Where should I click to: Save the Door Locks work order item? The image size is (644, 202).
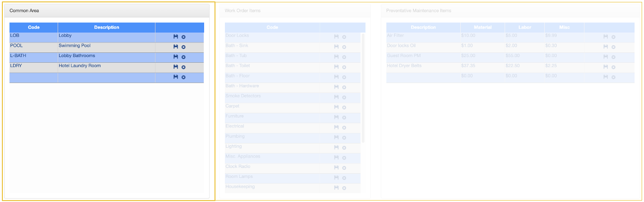click(336, 37)
